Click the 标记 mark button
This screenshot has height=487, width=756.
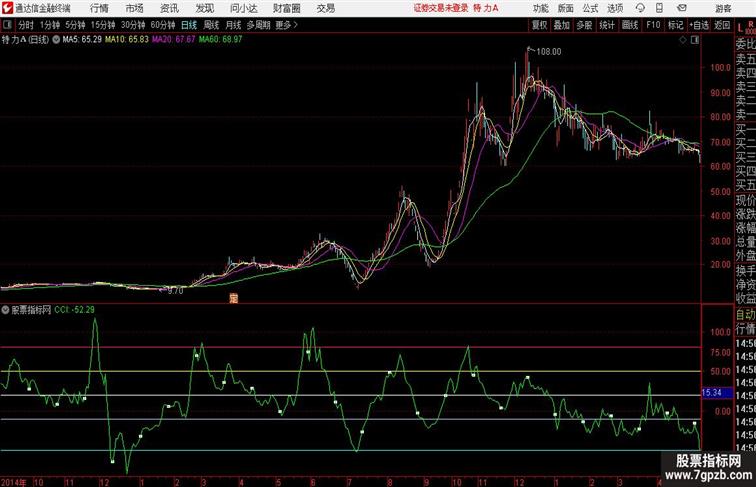[675, 25]
